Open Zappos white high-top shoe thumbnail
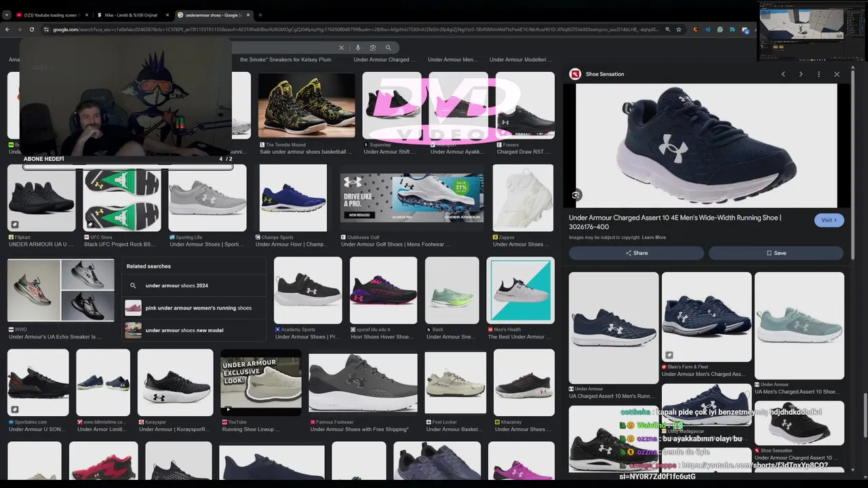The image size is (868, 488). point(524,198)
